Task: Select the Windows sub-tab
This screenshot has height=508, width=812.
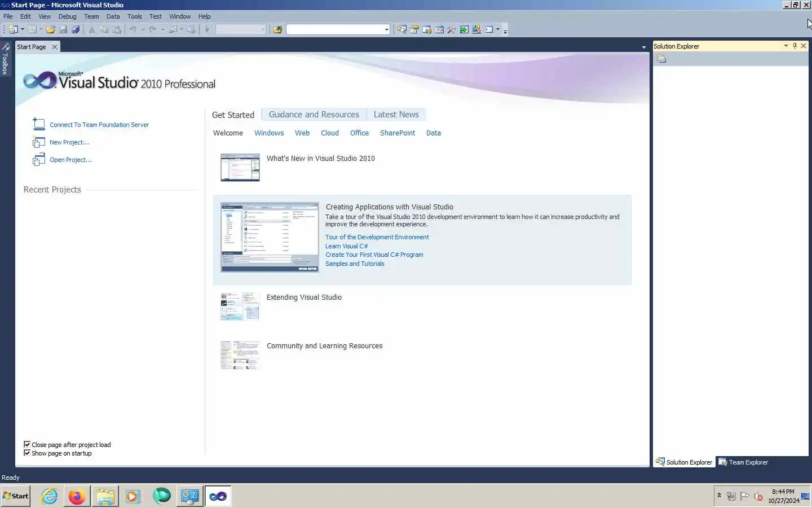Action: tap(269, 133)
